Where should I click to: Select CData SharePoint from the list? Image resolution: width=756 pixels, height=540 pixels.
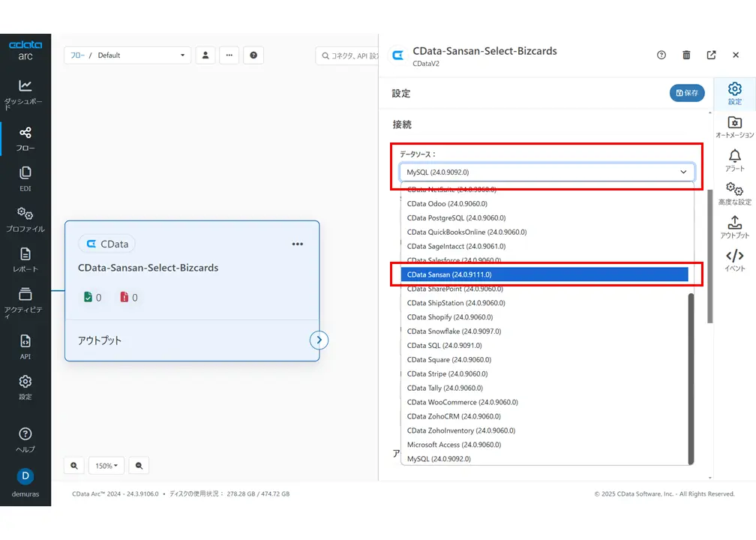(x=544, y=289)
